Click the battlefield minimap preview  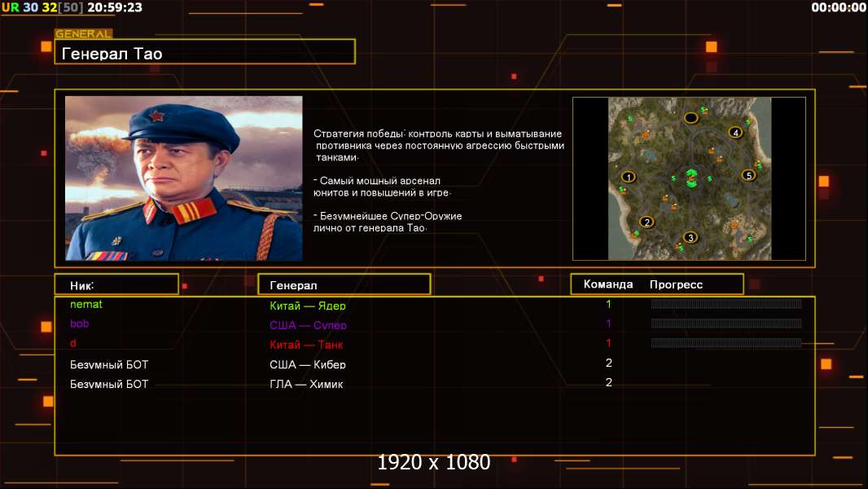tap(689, 178)
